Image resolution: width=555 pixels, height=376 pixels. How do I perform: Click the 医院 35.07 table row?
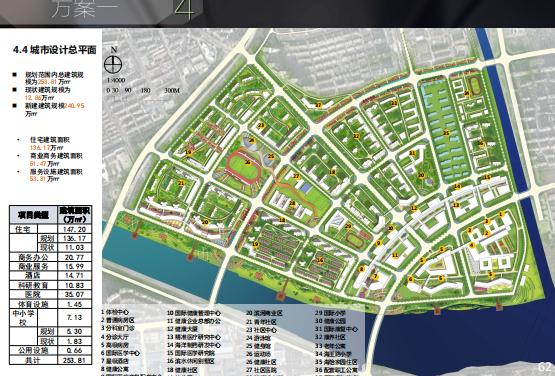tap(51, 295)
